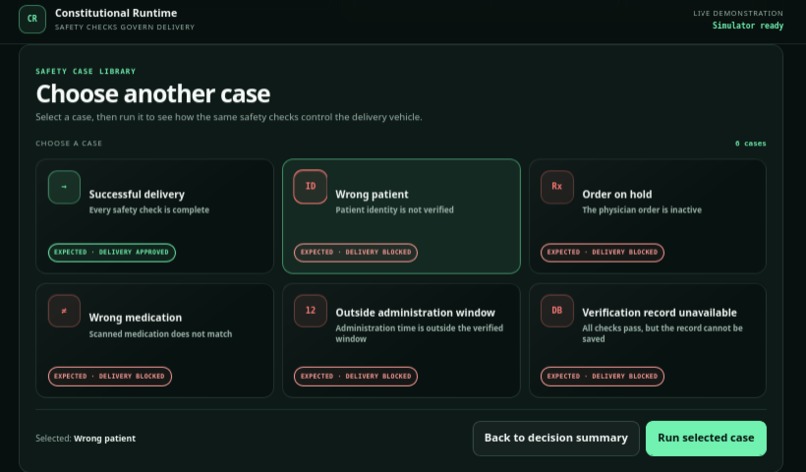Pick the Wrong medication case title

click(135, 318)
